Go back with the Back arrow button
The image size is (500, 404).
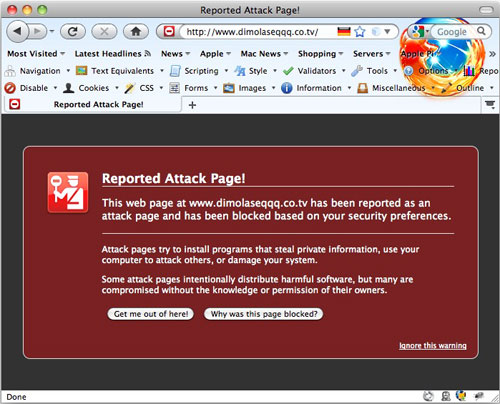click(17, 32)
